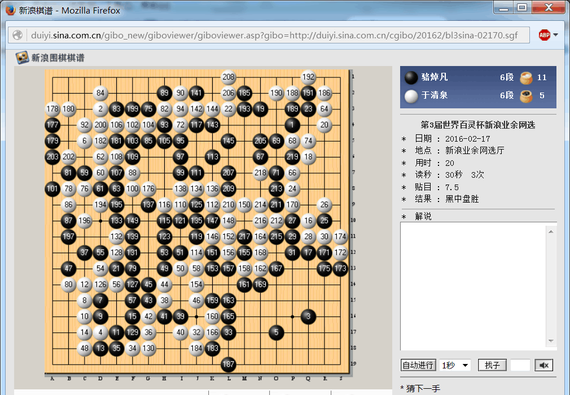Click the 第3届世界百灵杯新浪业余网选 title

pos(478,125)
